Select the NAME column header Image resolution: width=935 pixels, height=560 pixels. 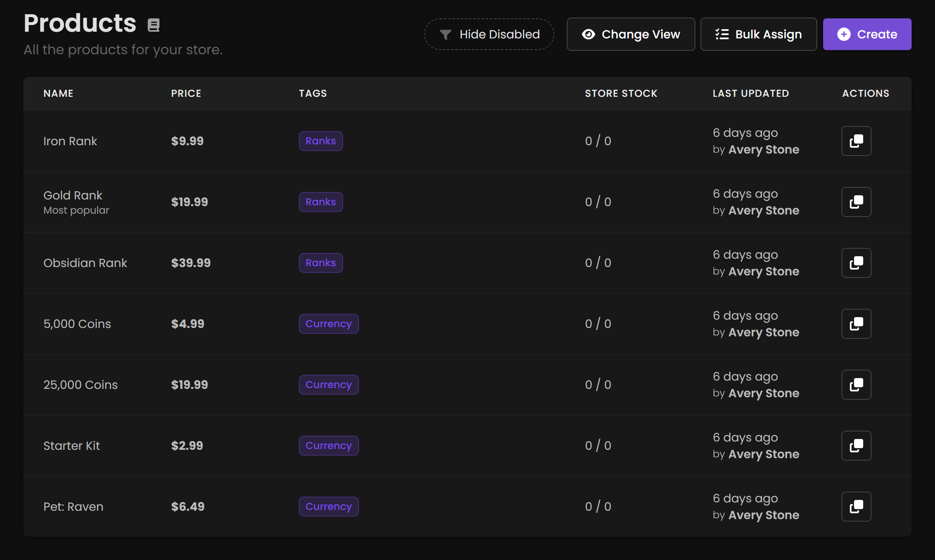(58, 93)
